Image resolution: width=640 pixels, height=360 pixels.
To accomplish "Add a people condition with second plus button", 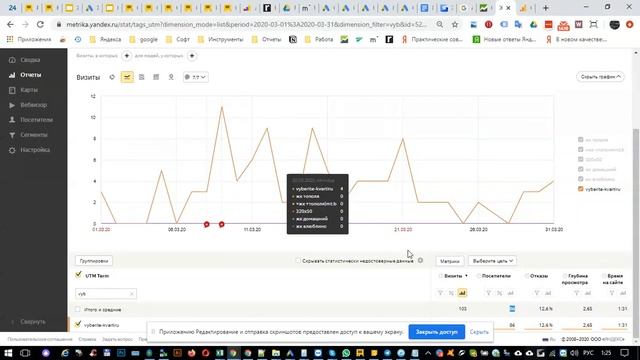I will [192, 56].
